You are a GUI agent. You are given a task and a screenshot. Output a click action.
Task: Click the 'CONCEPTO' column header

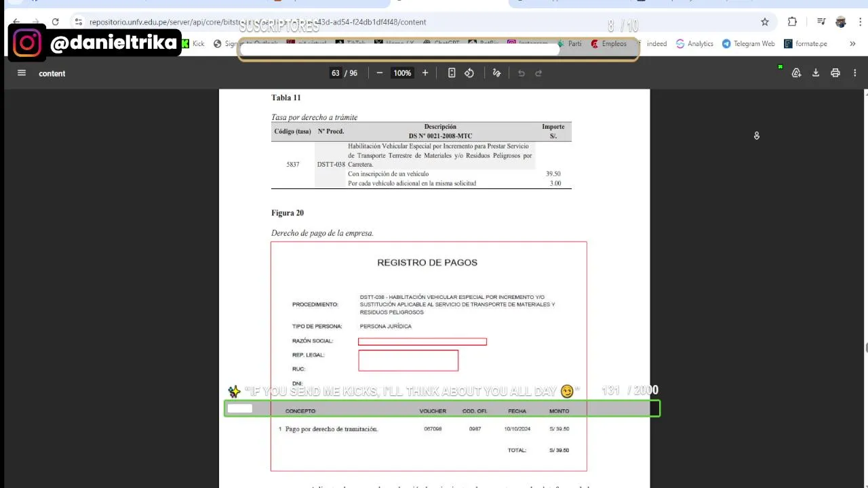click(x=300, y=411)
